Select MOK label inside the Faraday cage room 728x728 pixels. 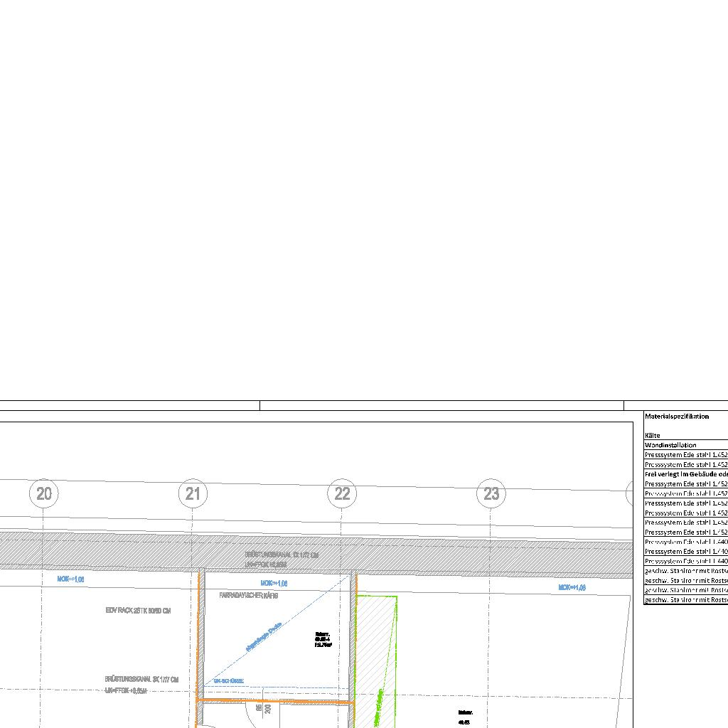[274, 583]
